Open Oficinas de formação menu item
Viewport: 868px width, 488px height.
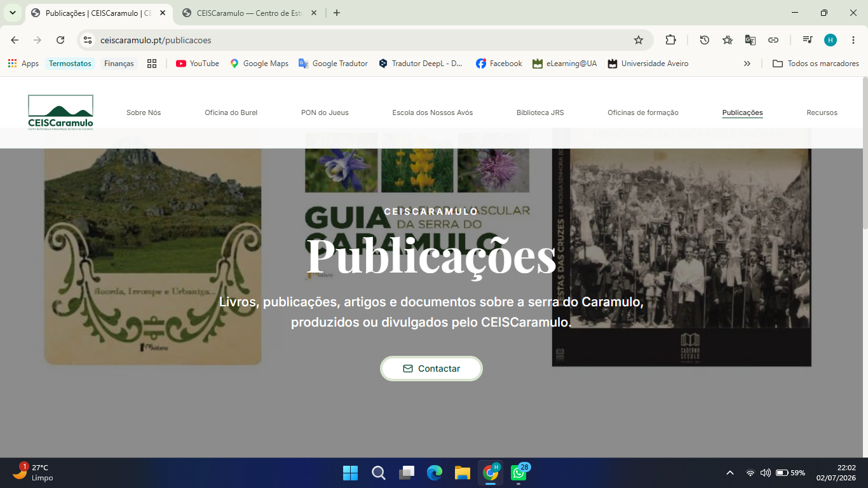point(643,112)
